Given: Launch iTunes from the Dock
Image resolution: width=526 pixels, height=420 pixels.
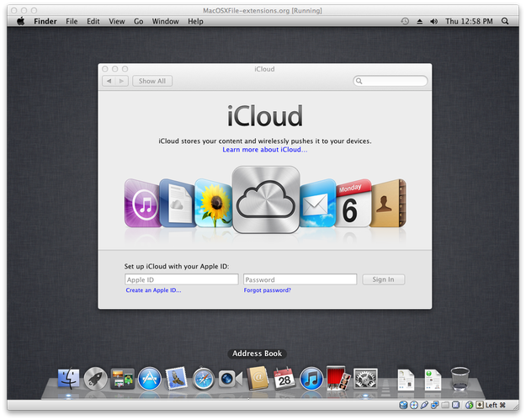Looking at the screenshot, I should [311, 379].
